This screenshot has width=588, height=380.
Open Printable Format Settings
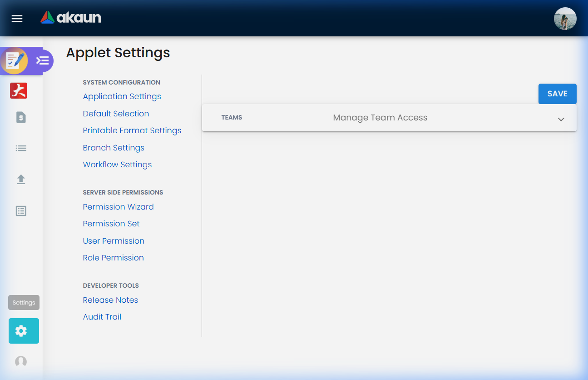[x=132, y=130]
